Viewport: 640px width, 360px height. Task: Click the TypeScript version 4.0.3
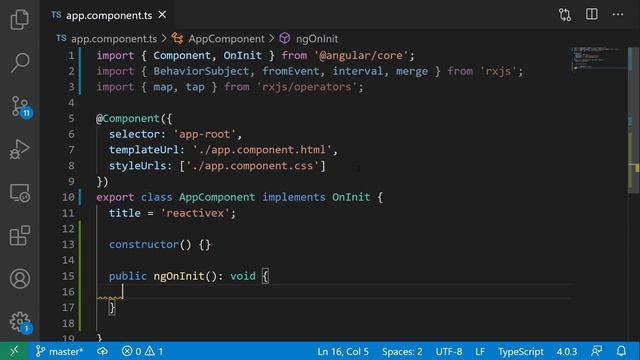567,351
